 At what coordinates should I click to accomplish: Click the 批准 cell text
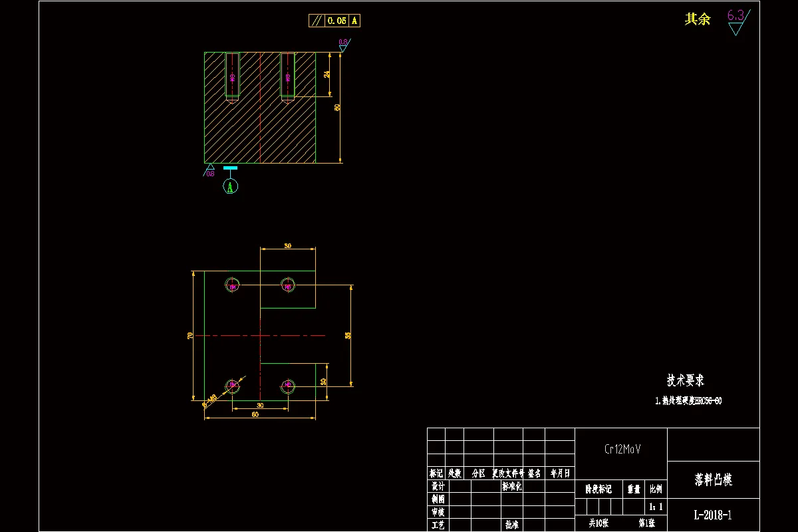(512, 524)
